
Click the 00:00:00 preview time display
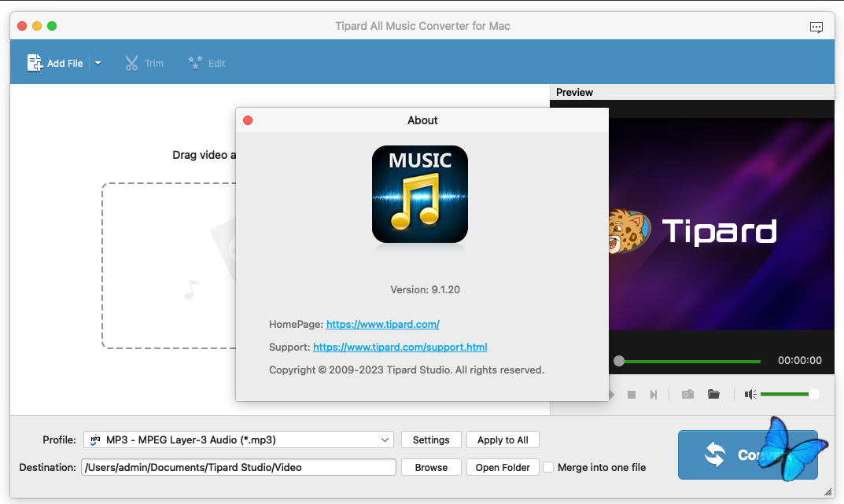800,360
